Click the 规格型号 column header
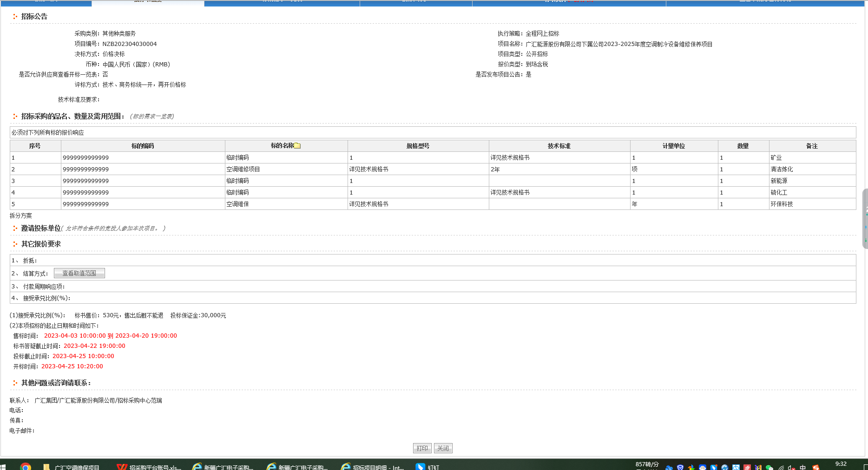868x470 pixels. (418, 146)
